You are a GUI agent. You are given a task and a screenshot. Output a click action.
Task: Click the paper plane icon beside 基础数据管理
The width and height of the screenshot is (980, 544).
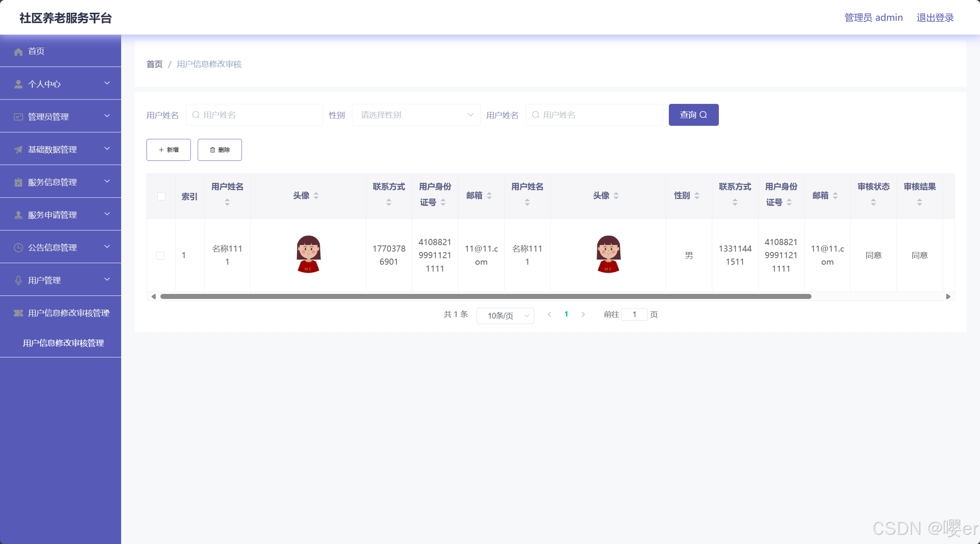coord(18,150)
